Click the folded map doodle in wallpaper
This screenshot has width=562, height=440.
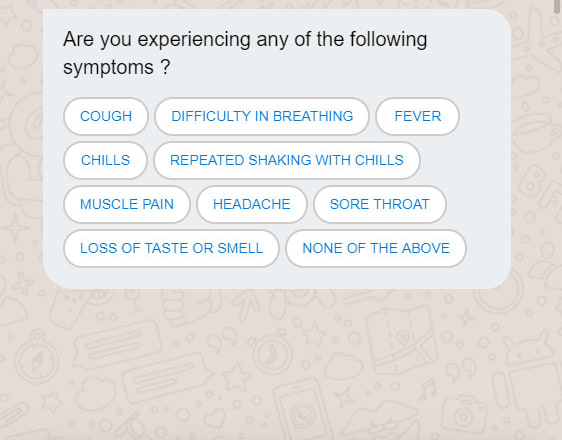tap(401, 340)
